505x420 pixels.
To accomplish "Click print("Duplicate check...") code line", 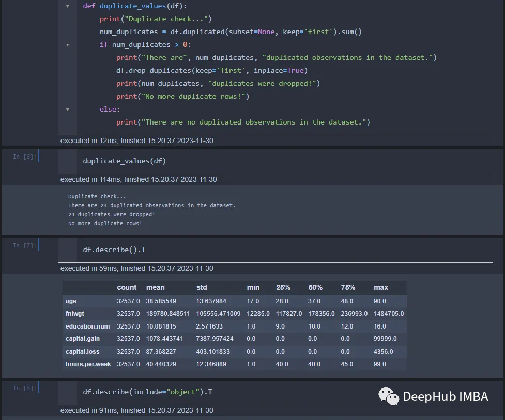I will 156,19.
